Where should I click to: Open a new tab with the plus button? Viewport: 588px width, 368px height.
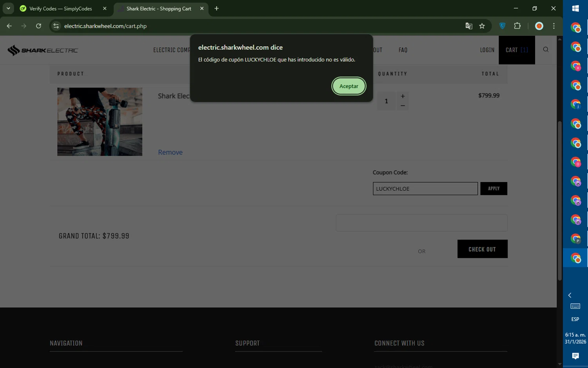click(x=216, y=8)
